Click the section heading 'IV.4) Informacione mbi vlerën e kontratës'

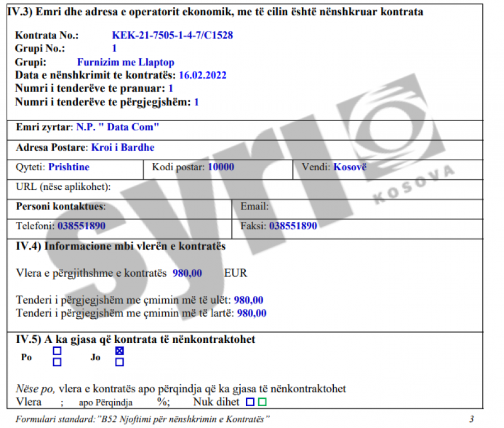click(x=120, y=246)
